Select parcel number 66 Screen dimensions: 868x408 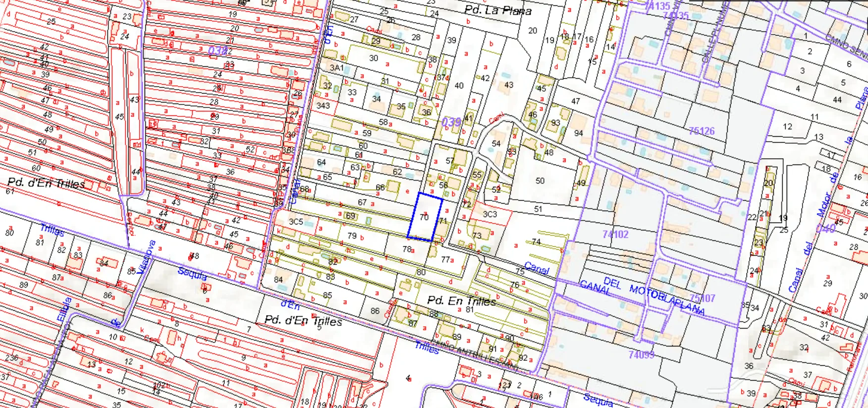pos(380,187)
